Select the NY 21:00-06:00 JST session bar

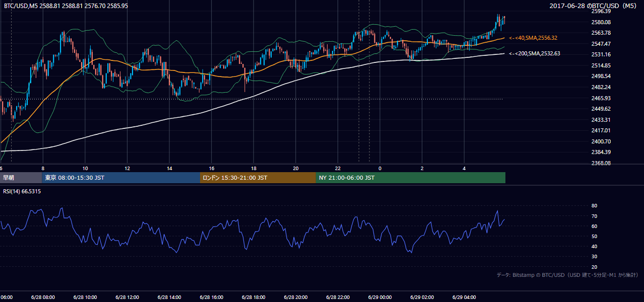pos(411,178)
